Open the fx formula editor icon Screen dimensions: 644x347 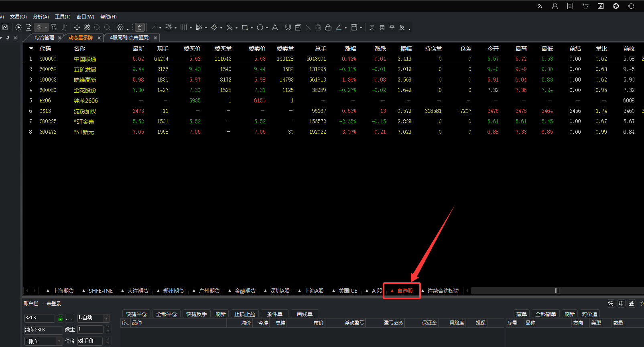click(x=601, y=6)
